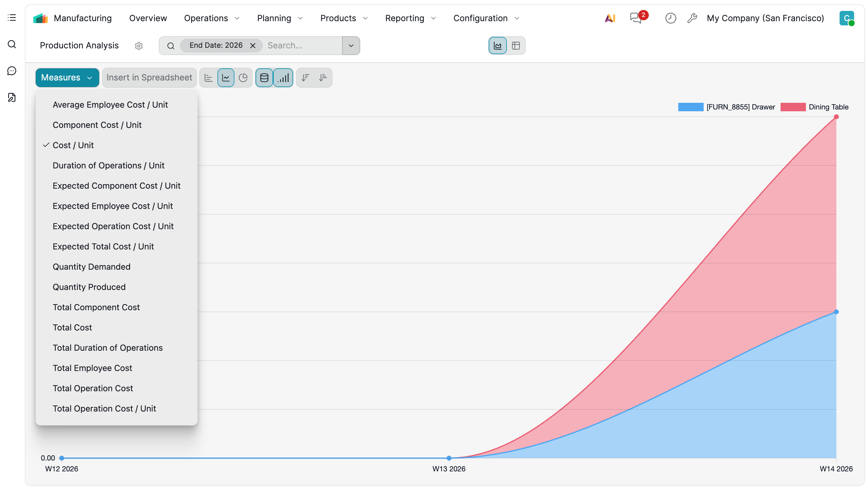Screen dimensions: 868x488
Task: Click Insert in Spreadsheet button
Action: click(149, 78)
